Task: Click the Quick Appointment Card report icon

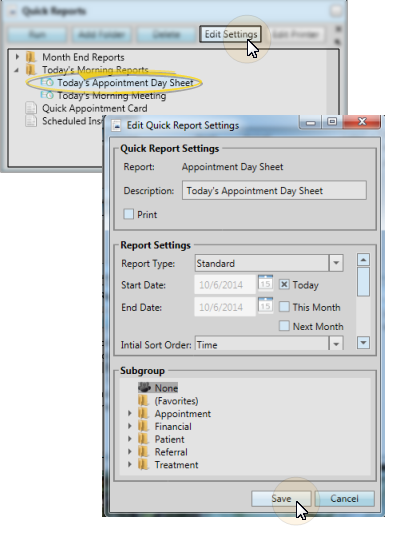Action: (31, 108)
